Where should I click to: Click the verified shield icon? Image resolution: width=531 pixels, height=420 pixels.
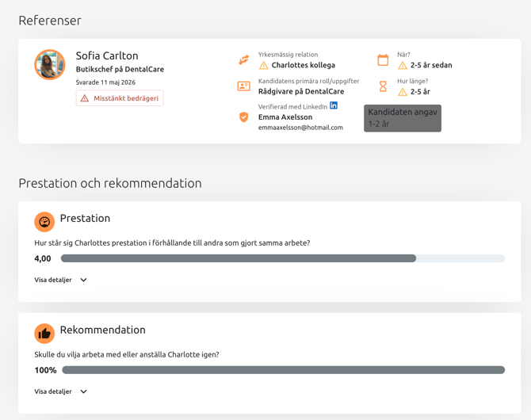pyautogui.click(x=244, y=117)
